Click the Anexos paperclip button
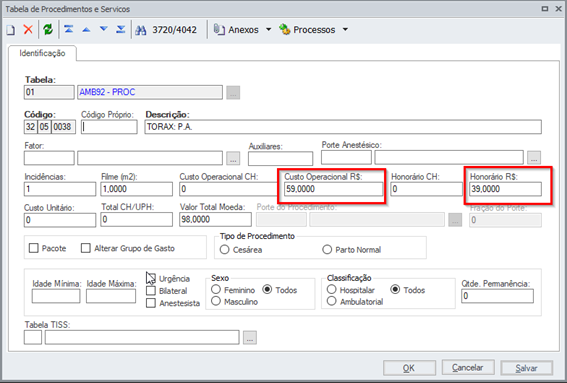The width and height of the screenshot is (567, 383). (x=236, y=30)
